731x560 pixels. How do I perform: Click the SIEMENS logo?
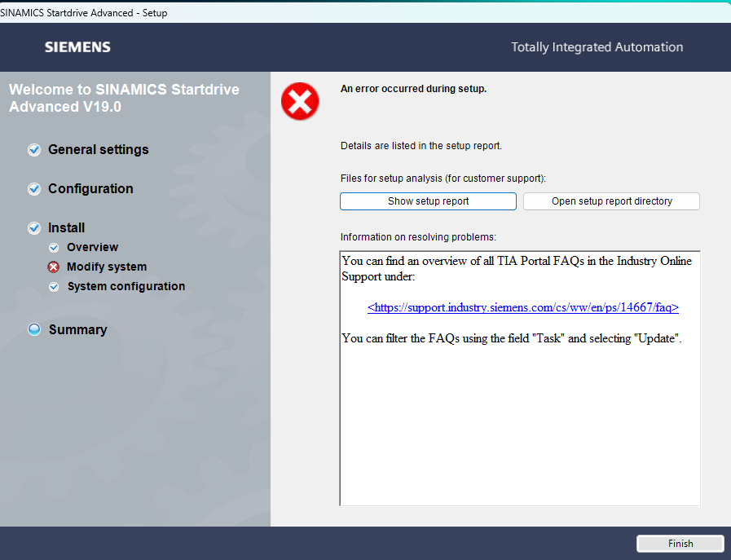point(77,47)
